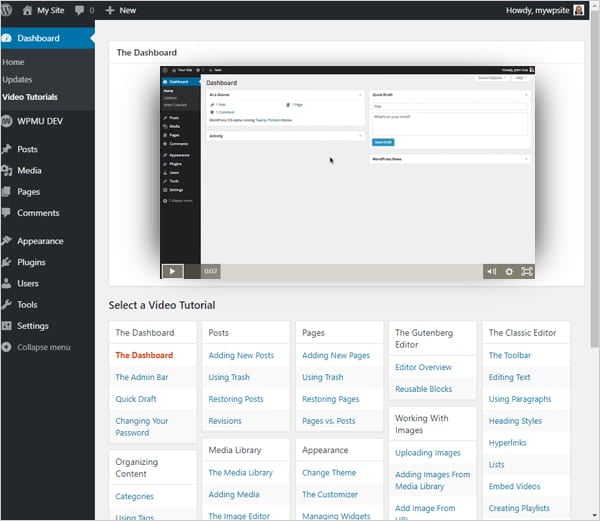Mute the video with speaker icon

point(492,272)
